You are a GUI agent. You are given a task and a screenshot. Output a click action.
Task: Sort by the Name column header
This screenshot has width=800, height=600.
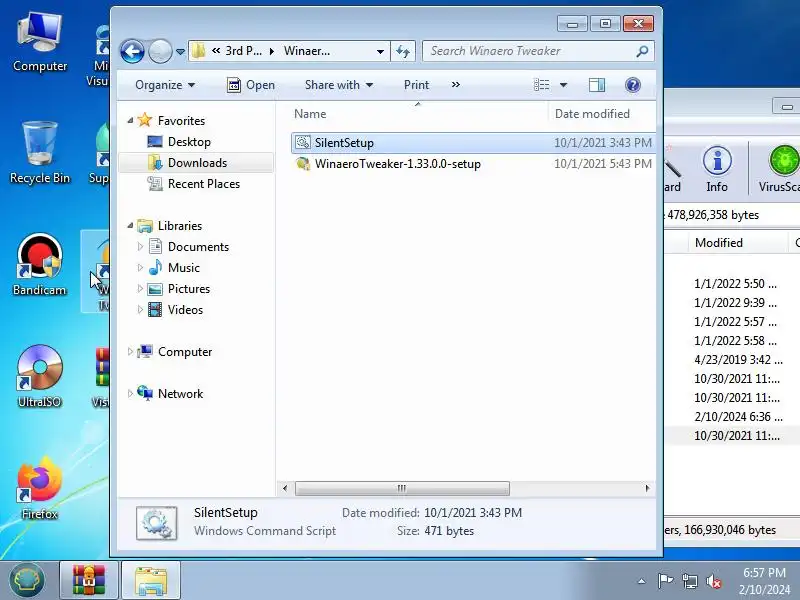(x=418, y=114)
